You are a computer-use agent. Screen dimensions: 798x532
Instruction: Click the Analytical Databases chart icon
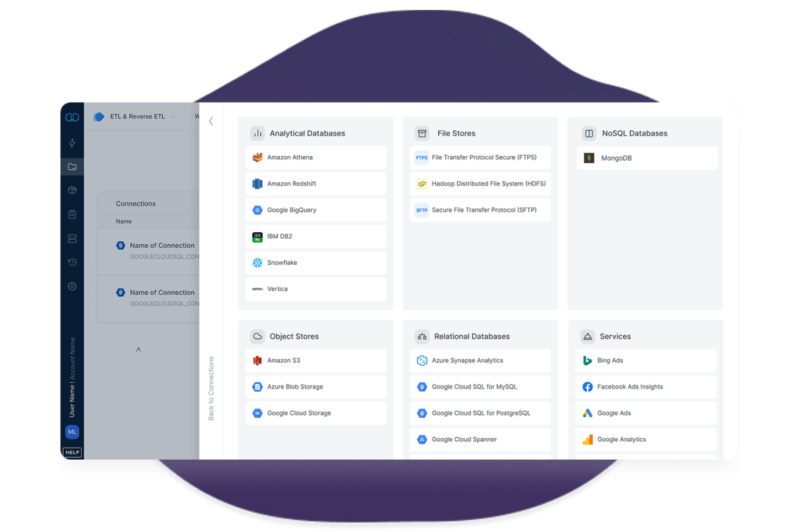point(258,133)
